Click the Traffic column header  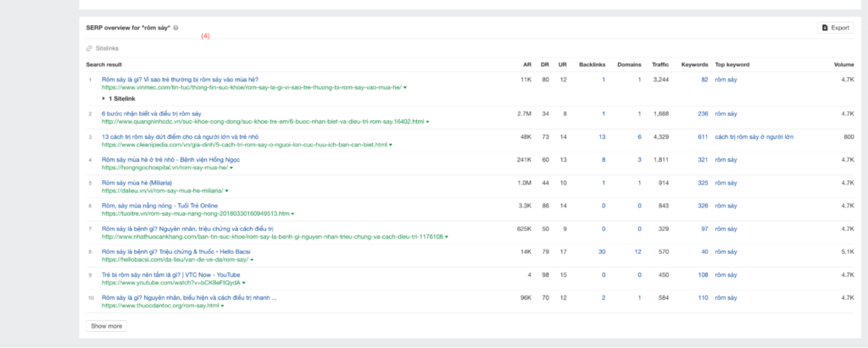tap(660, 64)
